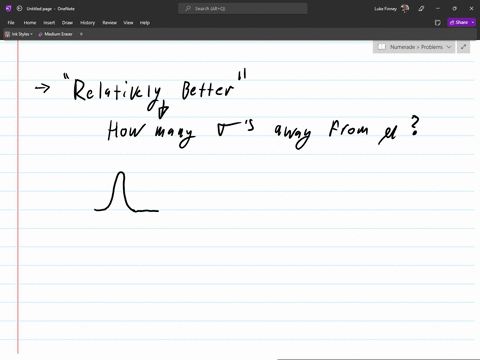Click the back navigation arrow icon
Screen dimensions: 480x360
19,9
